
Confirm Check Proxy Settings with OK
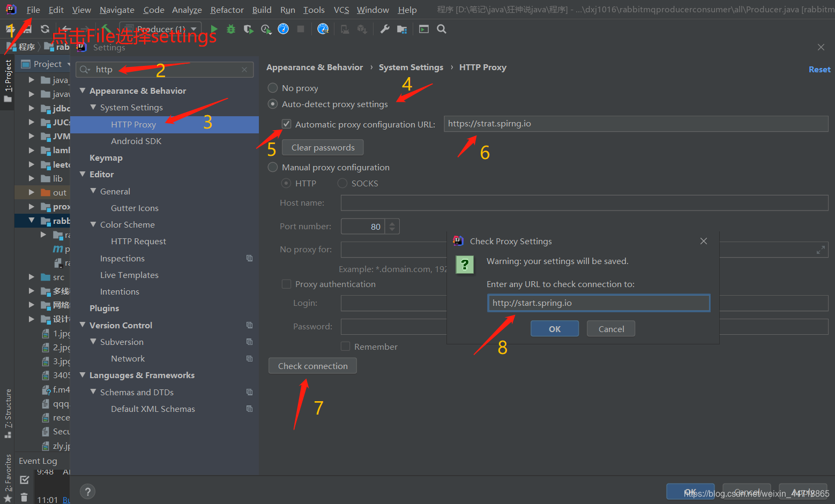555,329
